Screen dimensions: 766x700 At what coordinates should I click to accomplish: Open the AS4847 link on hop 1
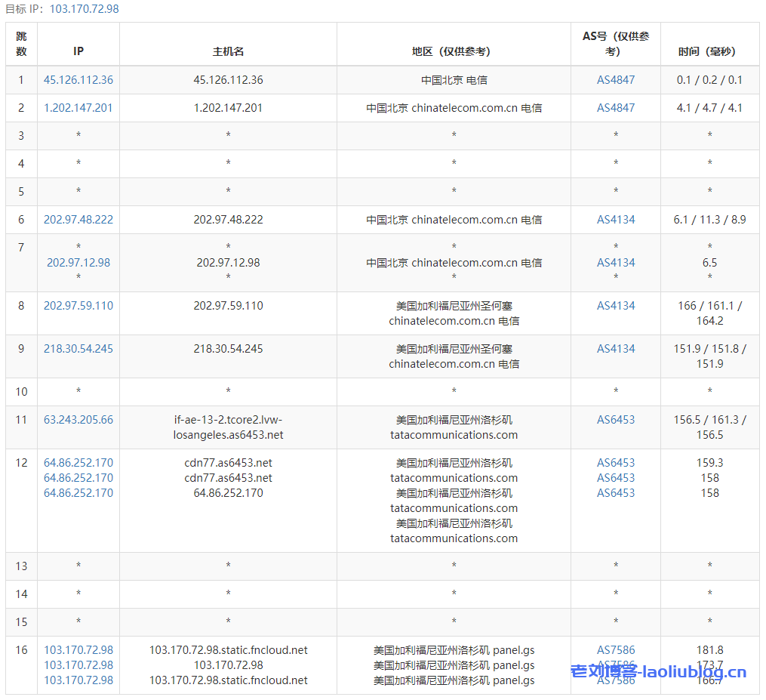[x=615, y=79]
